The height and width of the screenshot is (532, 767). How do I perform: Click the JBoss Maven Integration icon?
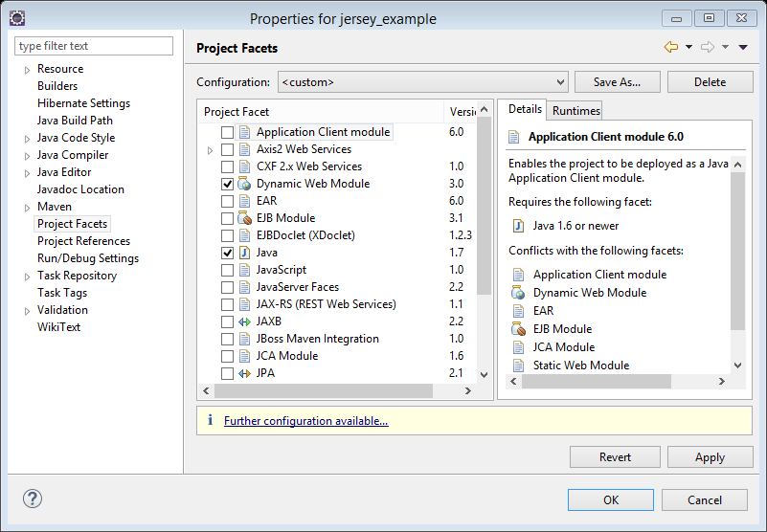coord(244,339)
